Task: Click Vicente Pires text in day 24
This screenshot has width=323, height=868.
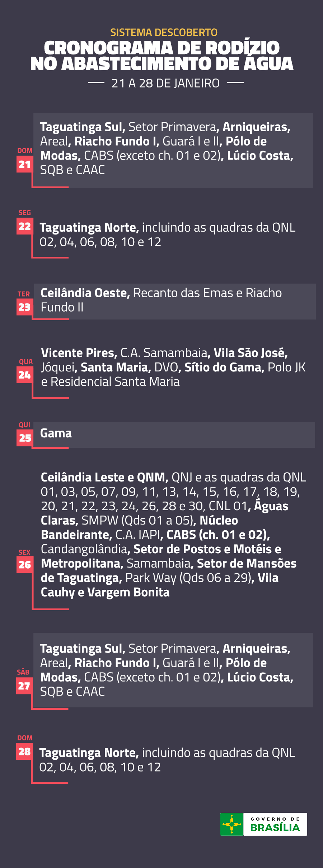Action: tap(79, 353)
